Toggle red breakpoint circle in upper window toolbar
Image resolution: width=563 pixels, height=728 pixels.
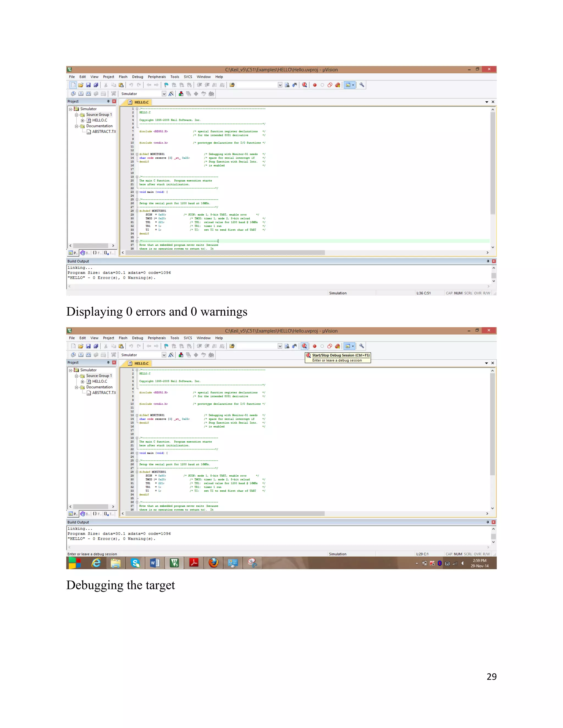click(x=314, y=85)
